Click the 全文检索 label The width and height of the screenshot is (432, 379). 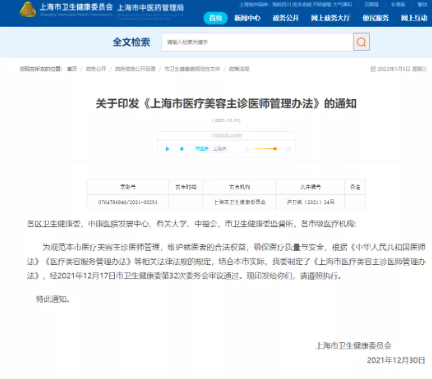(x=131, y=42)
